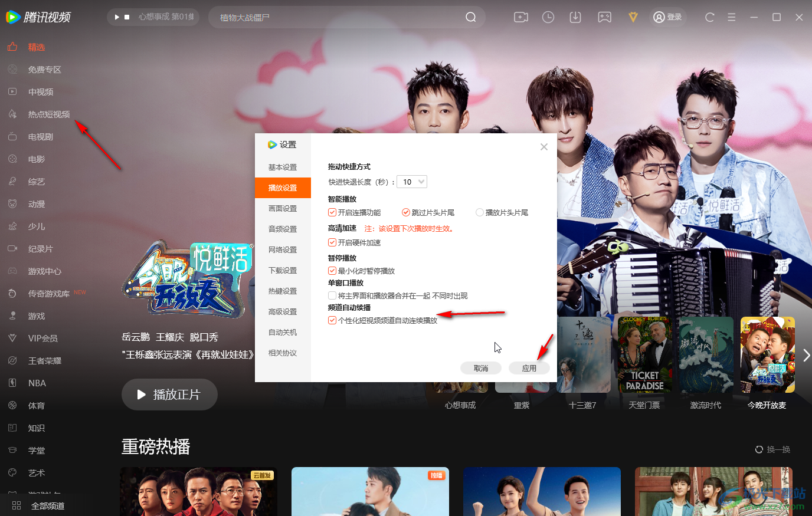The width and height of the screenshot is (812, 516).
Task: Switch to 自动关机 tab in settings
Action: [x=283, y=333]
